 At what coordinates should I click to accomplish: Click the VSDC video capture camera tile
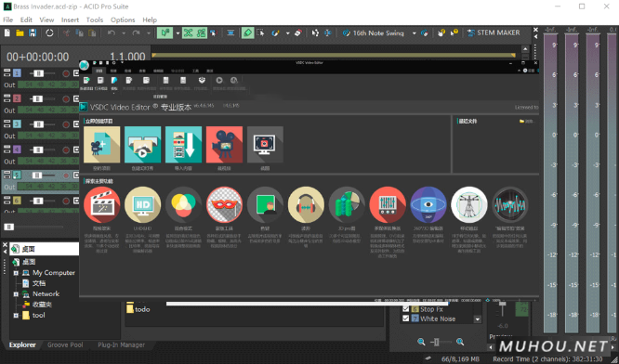[224, 144]
